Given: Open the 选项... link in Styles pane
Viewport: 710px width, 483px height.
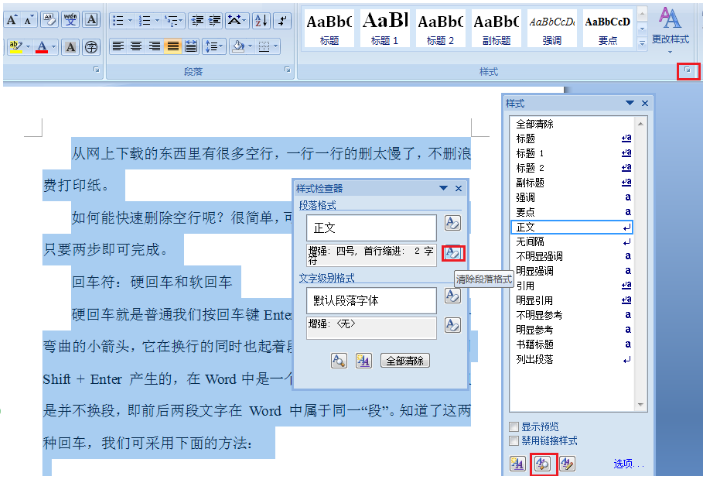Looking at the screenshot, I should click(628, 464).
